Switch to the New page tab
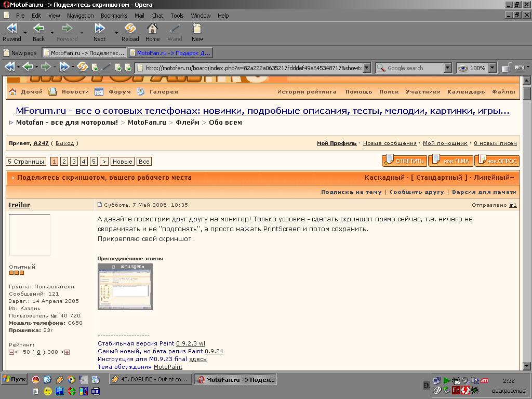This screenshot has height=399, width=532. (20, 53)
